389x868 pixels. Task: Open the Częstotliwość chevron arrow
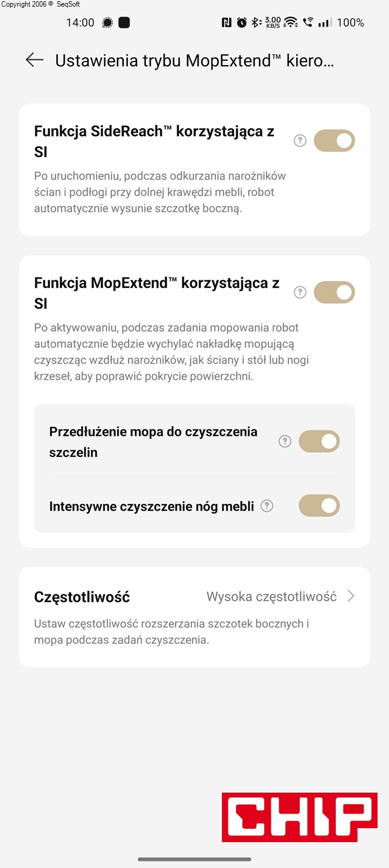point(351,596)
